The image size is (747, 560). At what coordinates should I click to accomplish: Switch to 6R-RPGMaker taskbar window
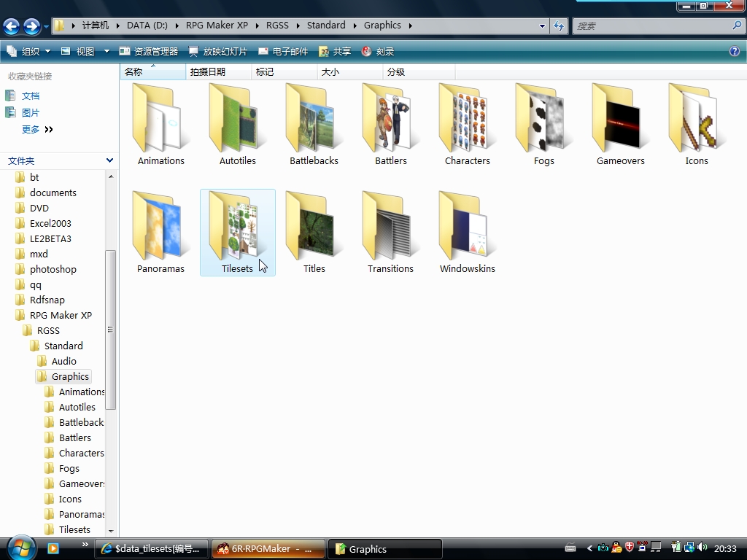tap(268, 549)
